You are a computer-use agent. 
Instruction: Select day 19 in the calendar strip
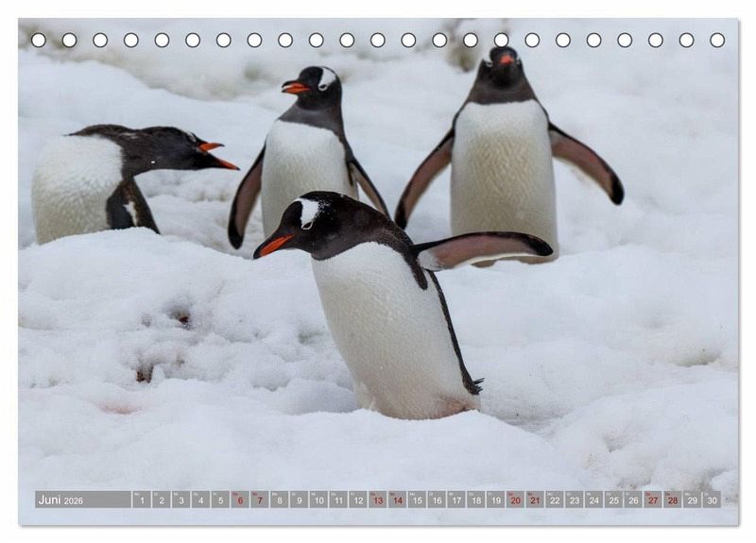click(x=496, y=500)
